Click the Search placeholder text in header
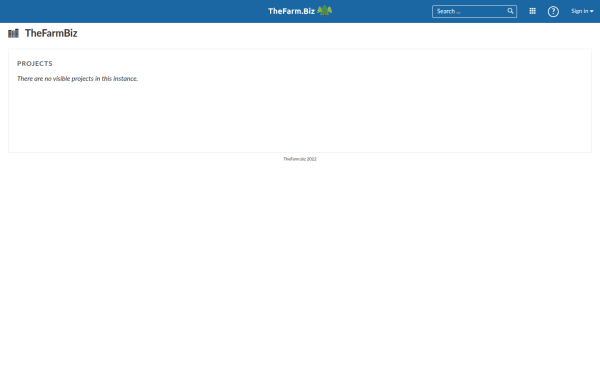This screenshot has width=600, height=375. point(448,11)
